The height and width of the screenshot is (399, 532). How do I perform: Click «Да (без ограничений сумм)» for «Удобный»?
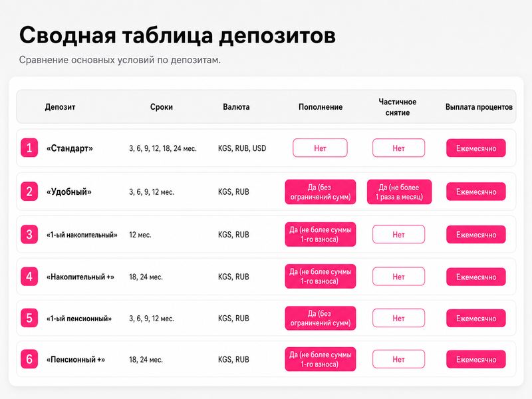(321, 192)
